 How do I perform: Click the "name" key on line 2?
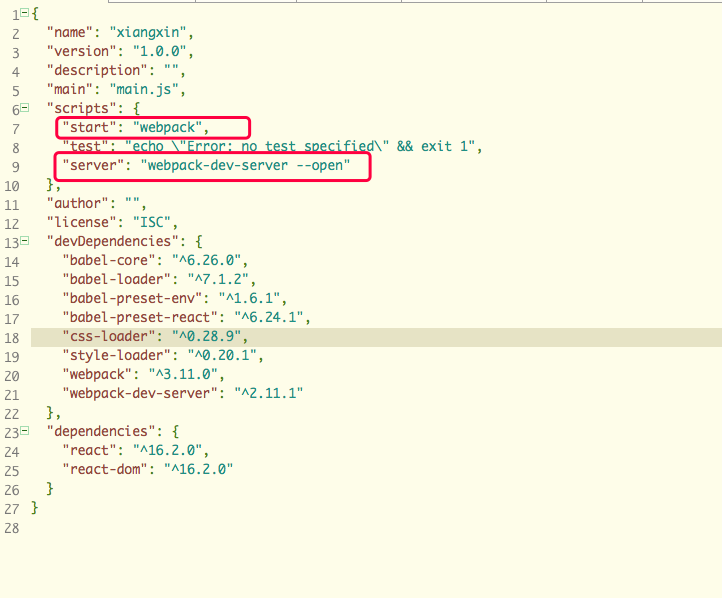tap(70, 33)
